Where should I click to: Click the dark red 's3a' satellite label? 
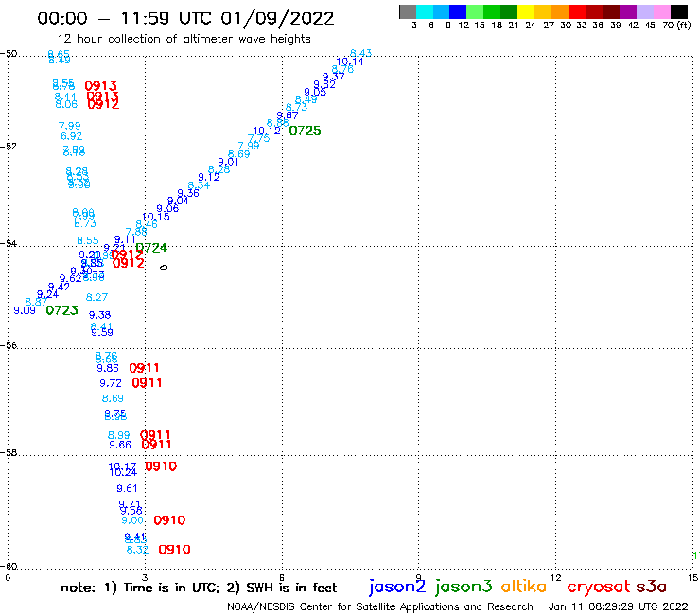tap(652, 587)
